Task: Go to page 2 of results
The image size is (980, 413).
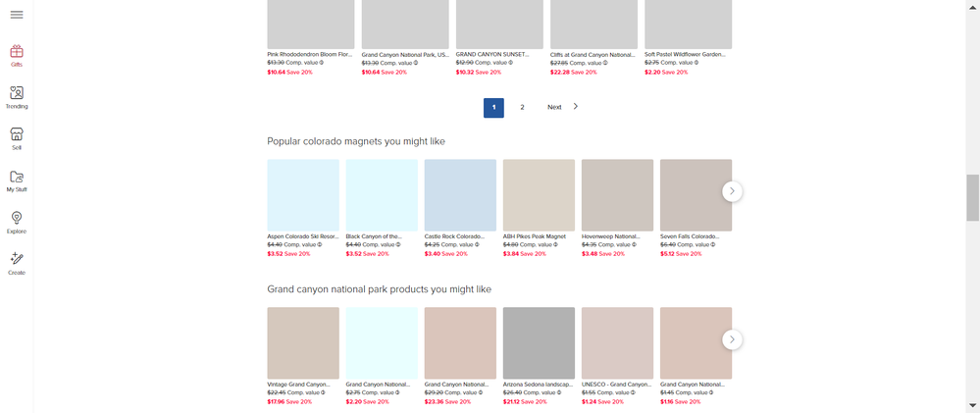Action: 522,108
